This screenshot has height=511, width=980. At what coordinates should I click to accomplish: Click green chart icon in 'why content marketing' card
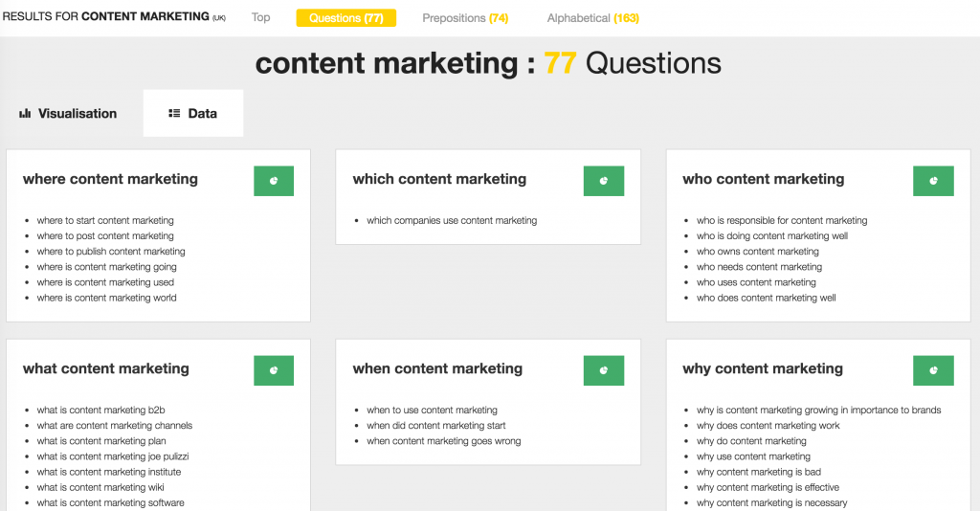pyautogui.click(x=933, y=370)
